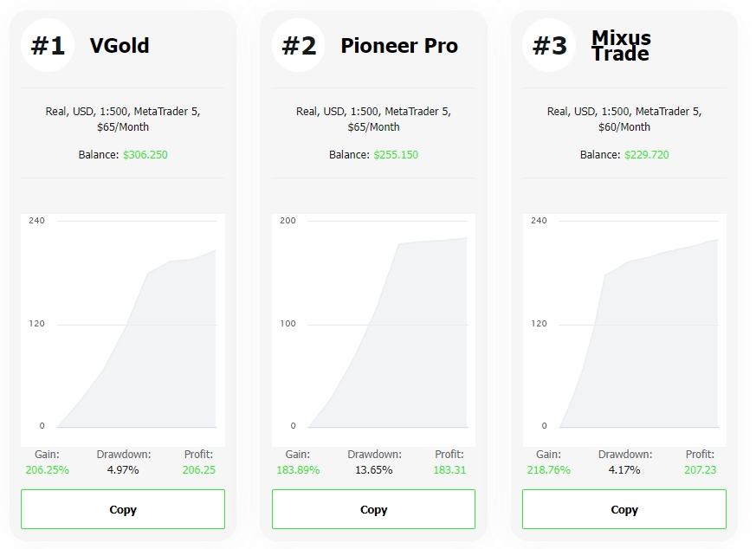Select the $229.720 balance value on Mixus Trade

(x=645, y=155)
